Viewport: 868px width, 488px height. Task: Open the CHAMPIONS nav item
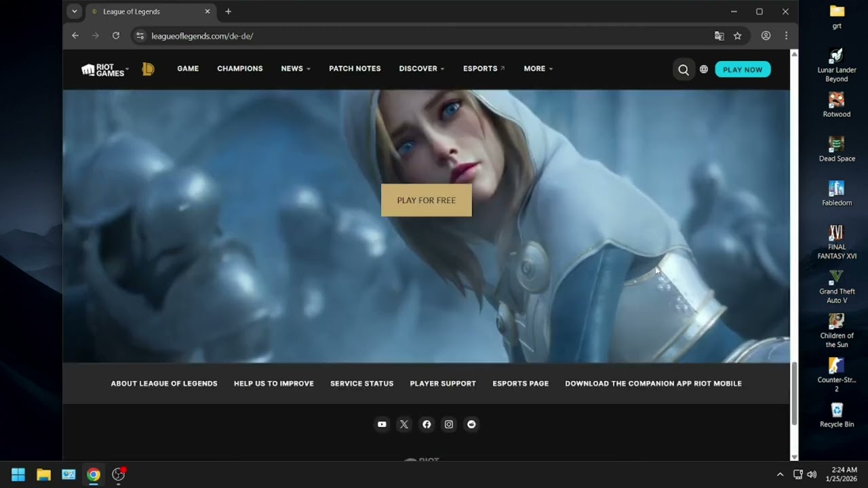240,68
